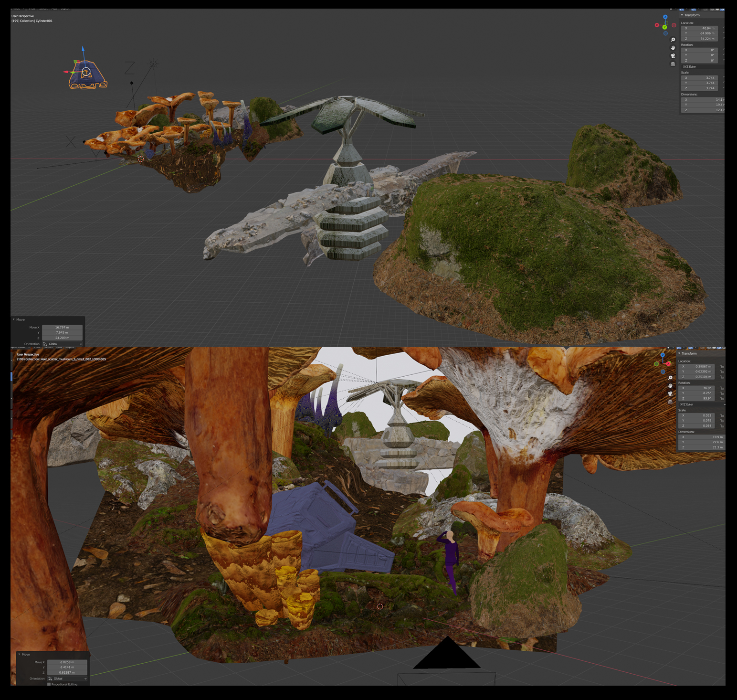Toggle lock for Location X in bottom panel
The image size is (737, 700).
pyautogui.click(x=722, y=367)
